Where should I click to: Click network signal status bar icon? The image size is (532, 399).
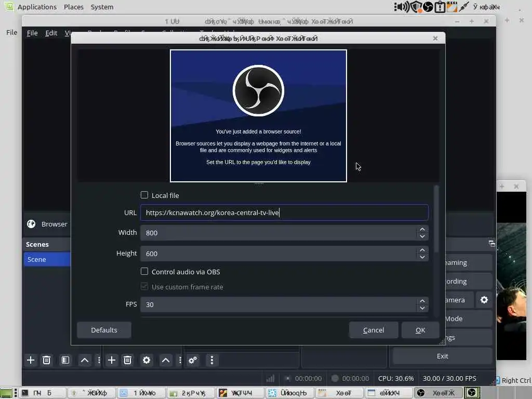point(270,378)
